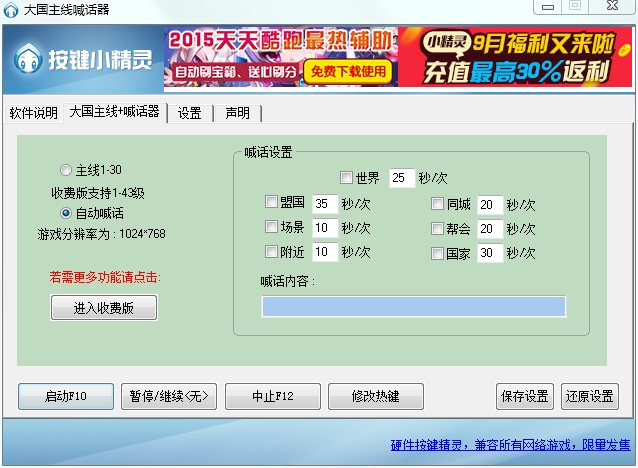Viewport: 638px width, 468px height.
Task: Open the 软件说明 tab
Action: [x=33, y=113]
